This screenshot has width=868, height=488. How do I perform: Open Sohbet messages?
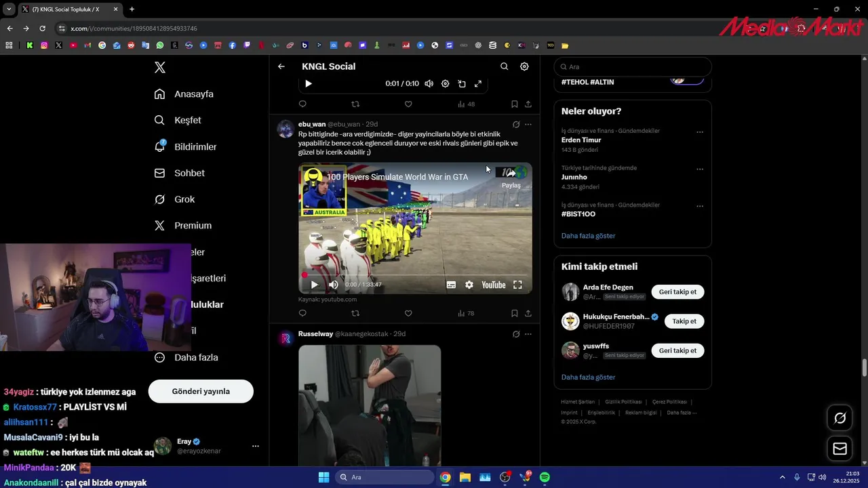(179, 173)
